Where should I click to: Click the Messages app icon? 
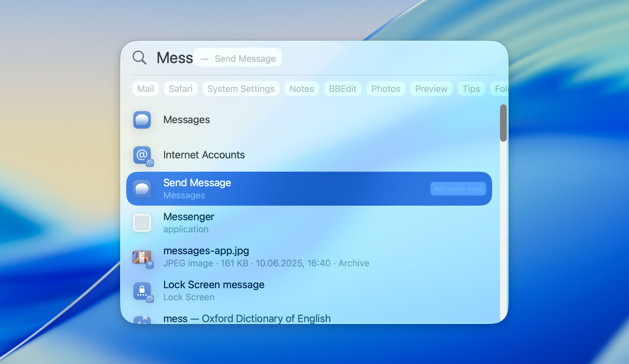pos(142,120)
